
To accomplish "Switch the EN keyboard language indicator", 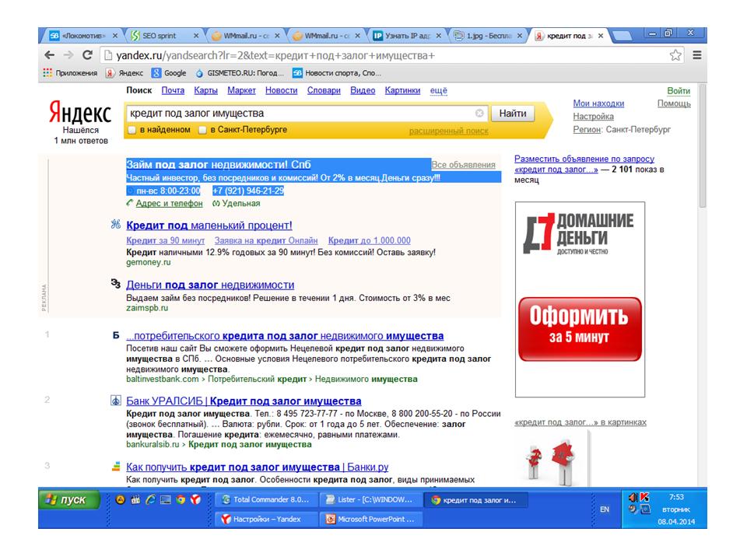I will point(605,509).
